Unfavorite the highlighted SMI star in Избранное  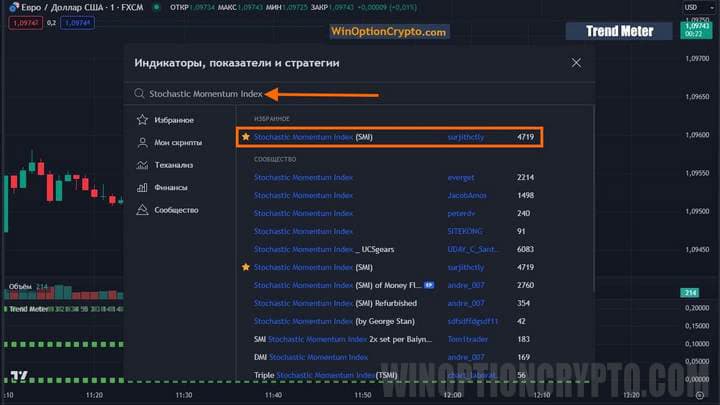tap(246, 136)
